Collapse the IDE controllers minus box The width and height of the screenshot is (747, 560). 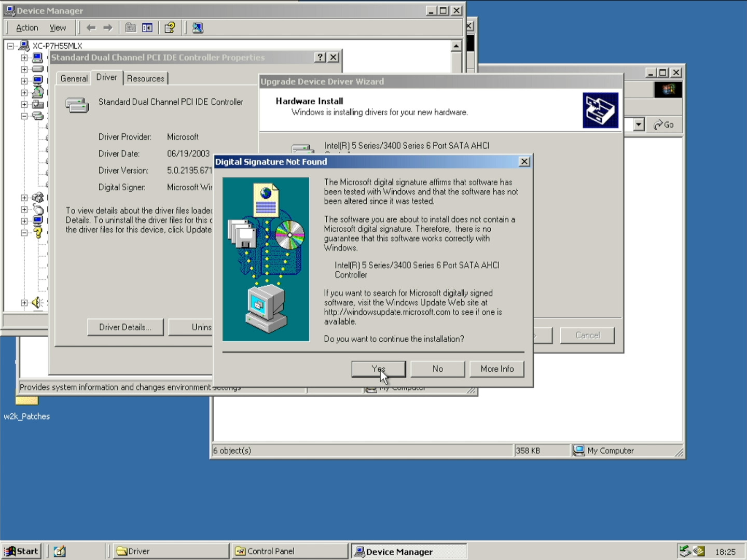pyautogui.click(x=24, y=116)
